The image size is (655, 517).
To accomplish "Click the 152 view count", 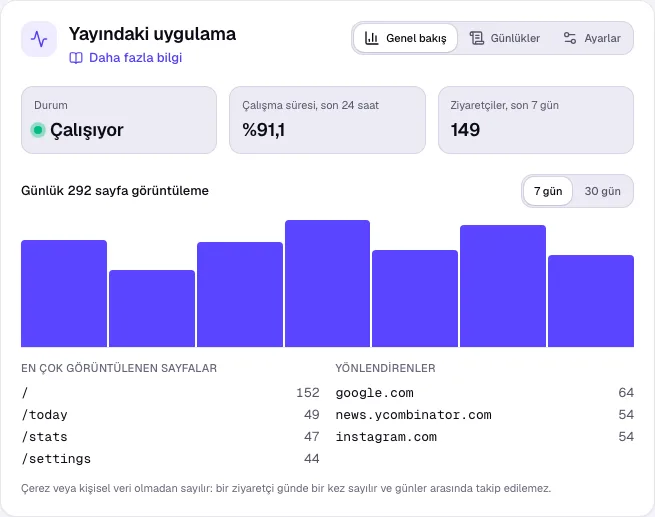I will coord(308,393).
